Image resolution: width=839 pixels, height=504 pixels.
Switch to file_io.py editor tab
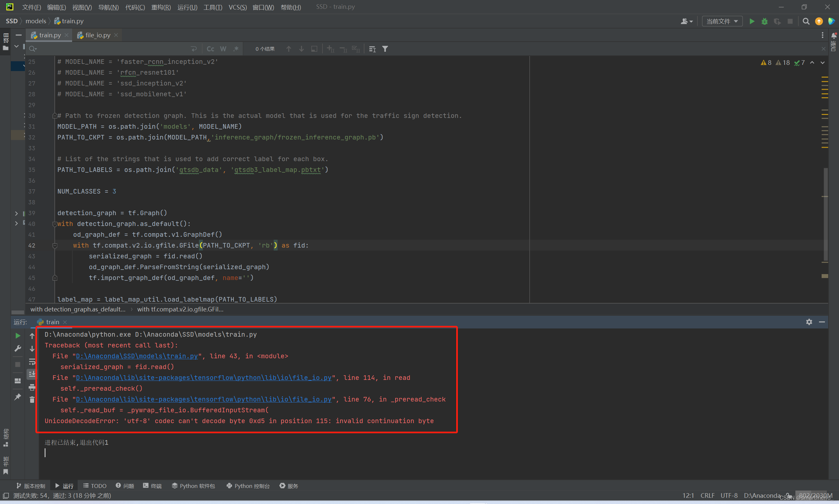pyautogui.click(x=98, y=35)
